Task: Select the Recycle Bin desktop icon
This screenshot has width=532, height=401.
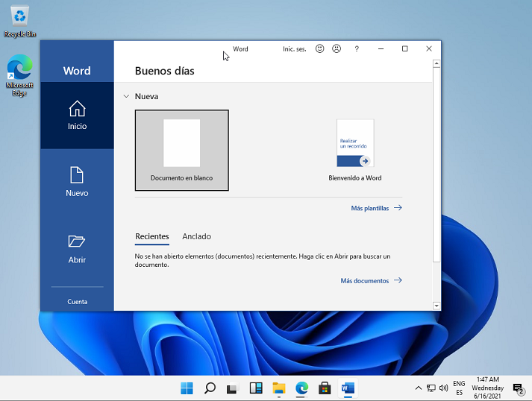Action: click(19, 21)
